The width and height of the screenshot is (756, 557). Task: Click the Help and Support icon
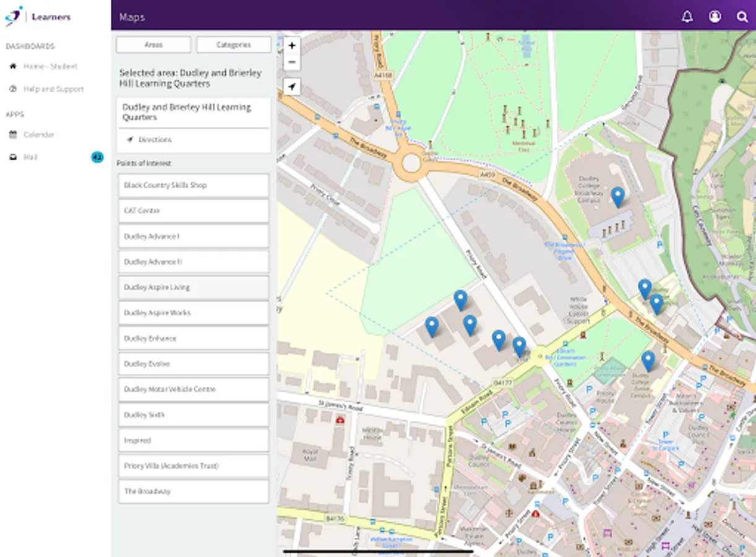click(12, 89)
